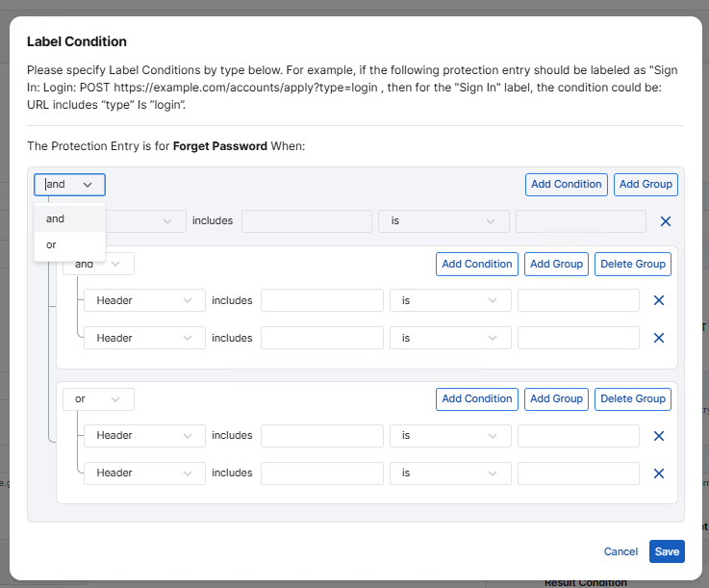Delete first Header row in the or group
This screenshot has width=709, height=588.
pyautogui.click(x=659, y=436)
